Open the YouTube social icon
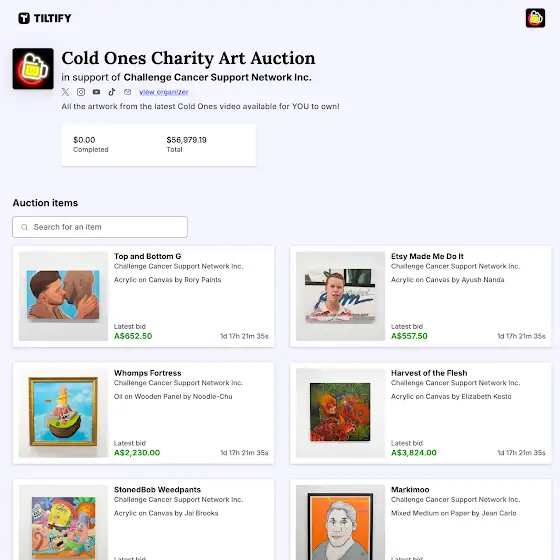This screenshot has height=560, width=560. (96, 92)
